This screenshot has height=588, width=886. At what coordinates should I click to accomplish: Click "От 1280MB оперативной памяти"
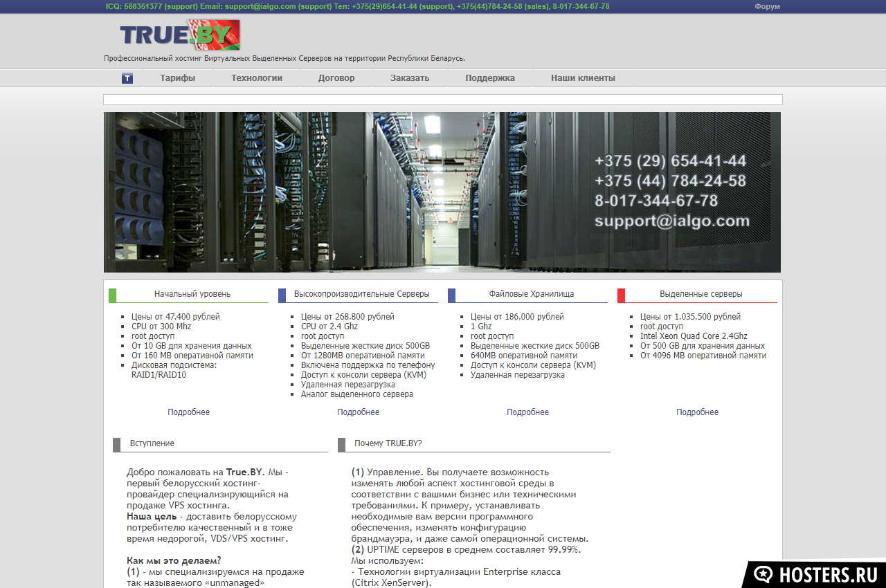[363, 356]
